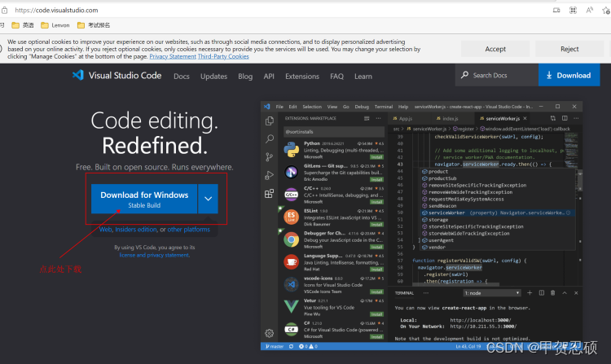Open the Selection menu in VS Code
The height and width of the screenshot is (364, 611).
[x=312, y=107]
